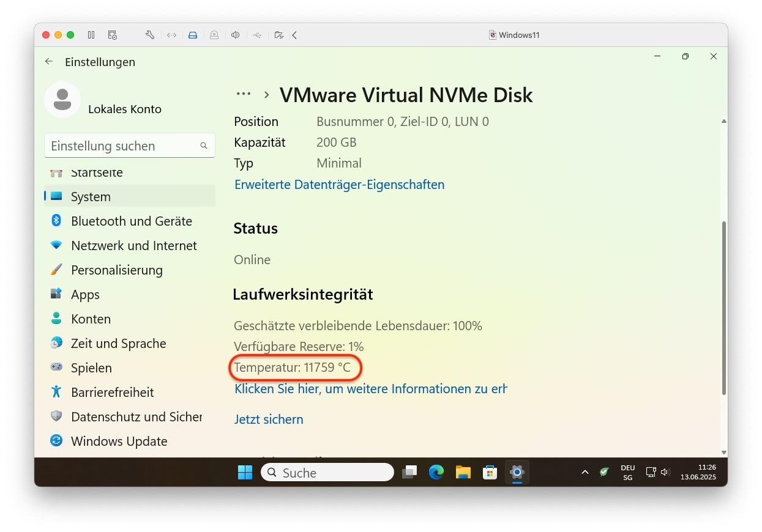Click the network tray icon
762x532 pixels.
pos(651,472)
